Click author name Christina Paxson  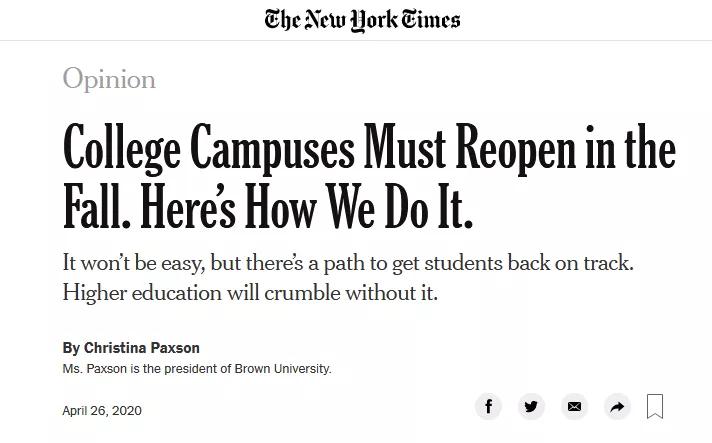click(142, 348)
